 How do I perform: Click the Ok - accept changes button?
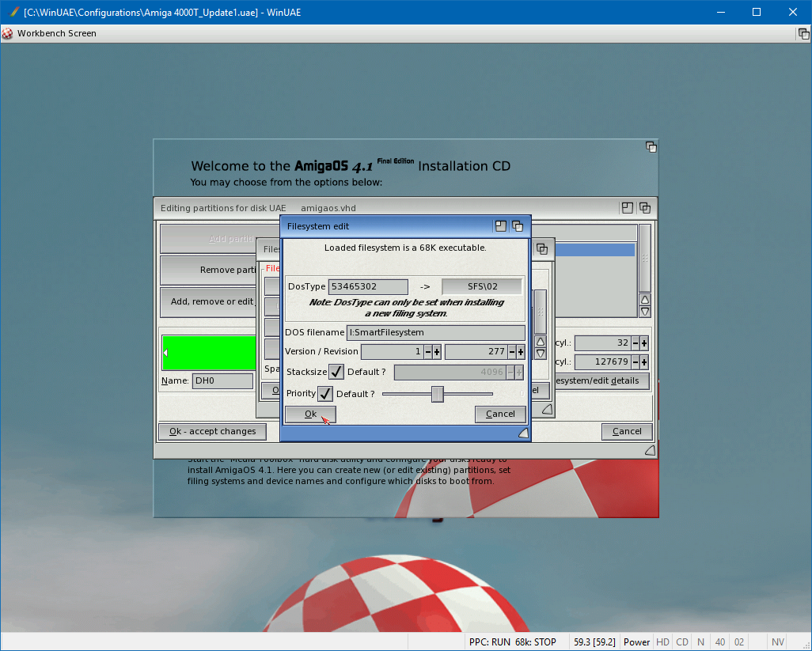212,431
